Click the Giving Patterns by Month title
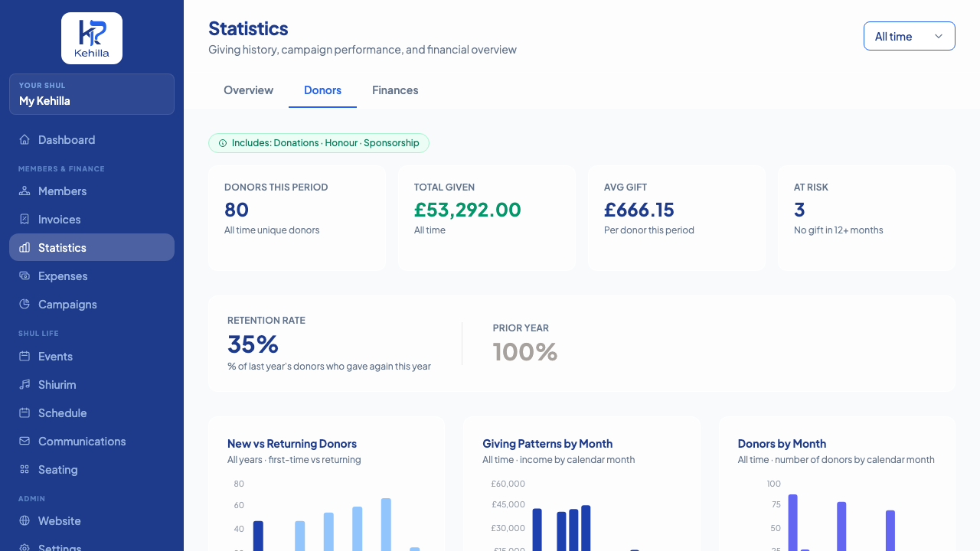This screenshot has width=980, height=551. (x=547, y=444)
